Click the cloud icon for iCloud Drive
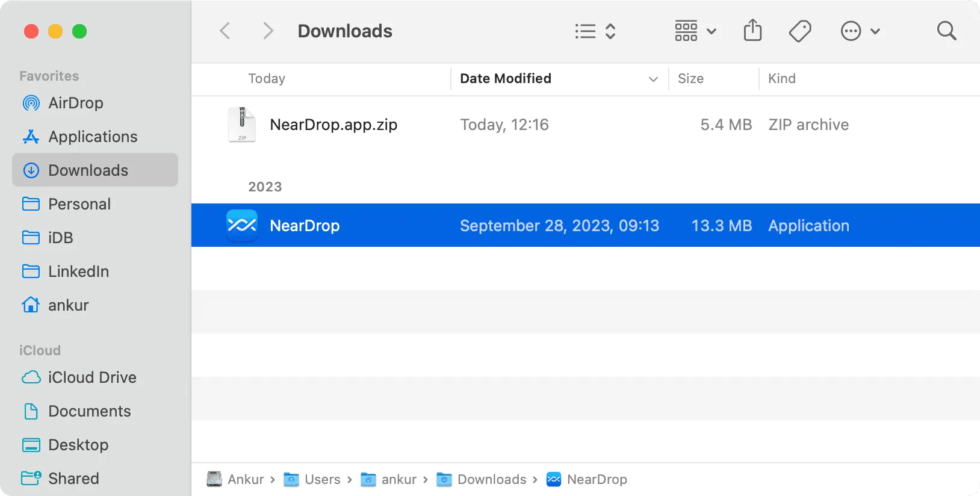This screenshot has height=496, width=980. tap(31, 377)
